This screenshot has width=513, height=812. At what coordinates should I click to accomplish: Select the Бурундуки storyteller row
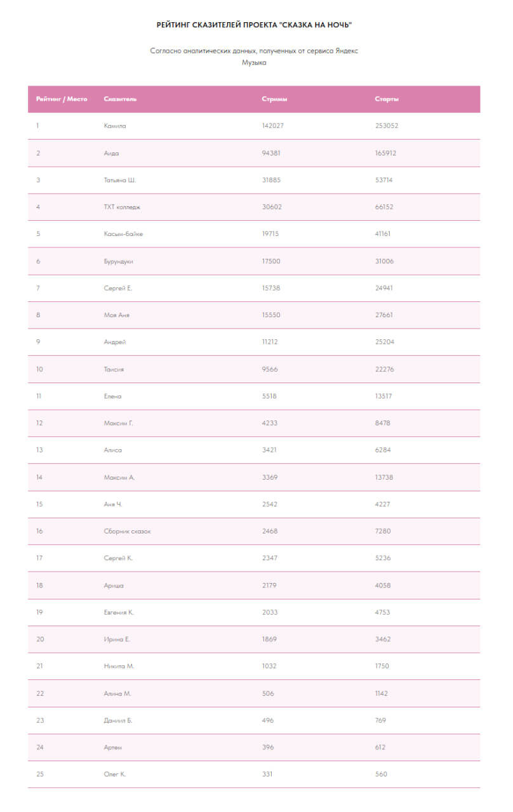coord(254,261)
